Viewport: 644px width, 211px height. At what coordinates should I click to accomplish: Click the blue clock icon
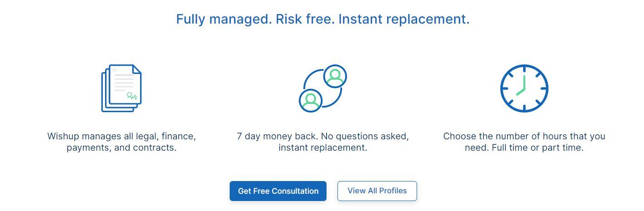524,88
